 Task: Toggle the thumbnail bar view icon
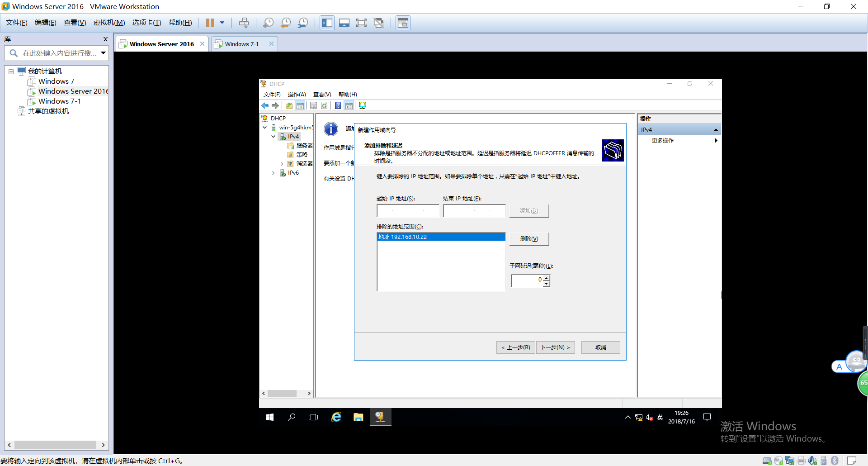click(x=344, y=23)
